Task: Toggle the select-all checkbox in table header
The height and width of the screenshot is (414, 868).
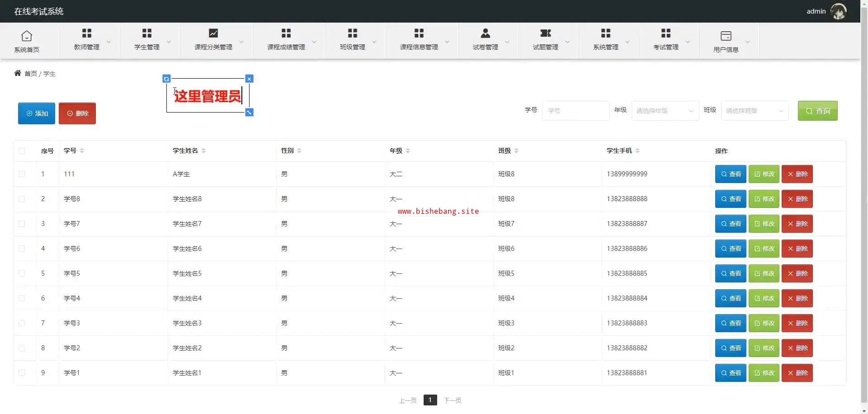Action: 22,151
